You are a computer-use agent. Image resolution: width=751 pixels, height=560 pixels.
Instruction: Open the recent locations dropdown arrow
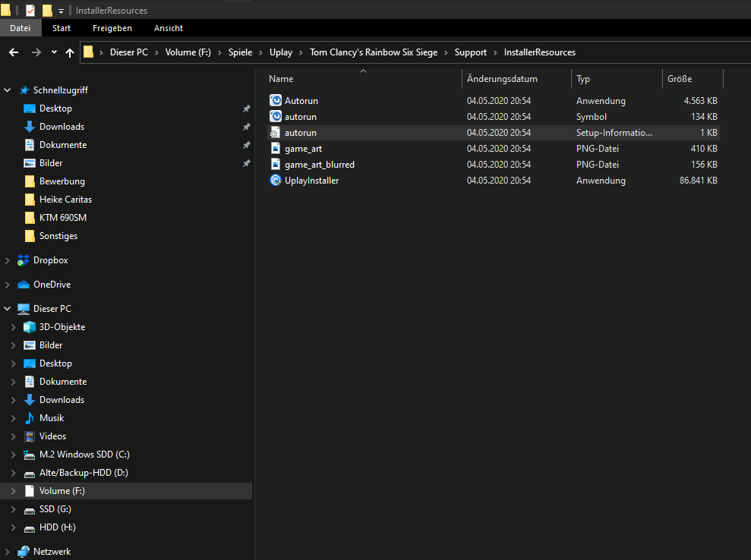pos(54,52)
